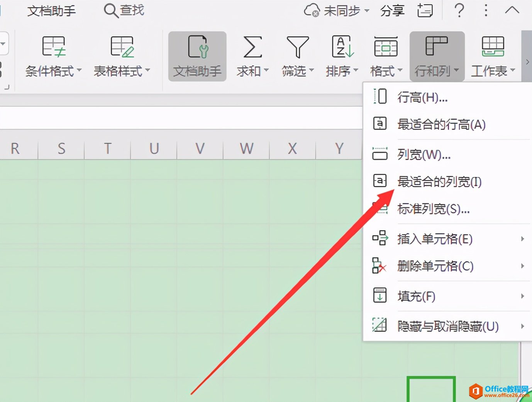Click the dialog launcher corner icon at left

[7, 87]
